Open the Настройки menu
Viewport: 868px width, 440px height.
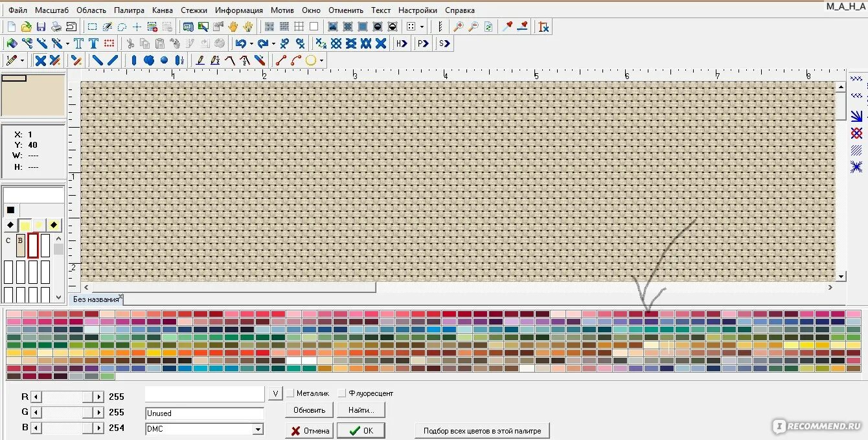417,10
